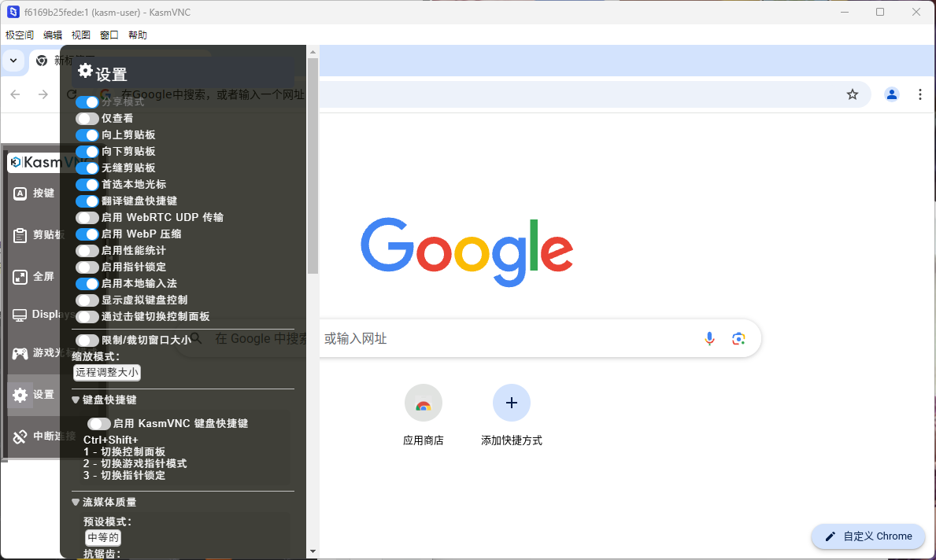Click the 添加快捷方式 plus icon
Screen dimensions: 936x560
coord(512,403)
